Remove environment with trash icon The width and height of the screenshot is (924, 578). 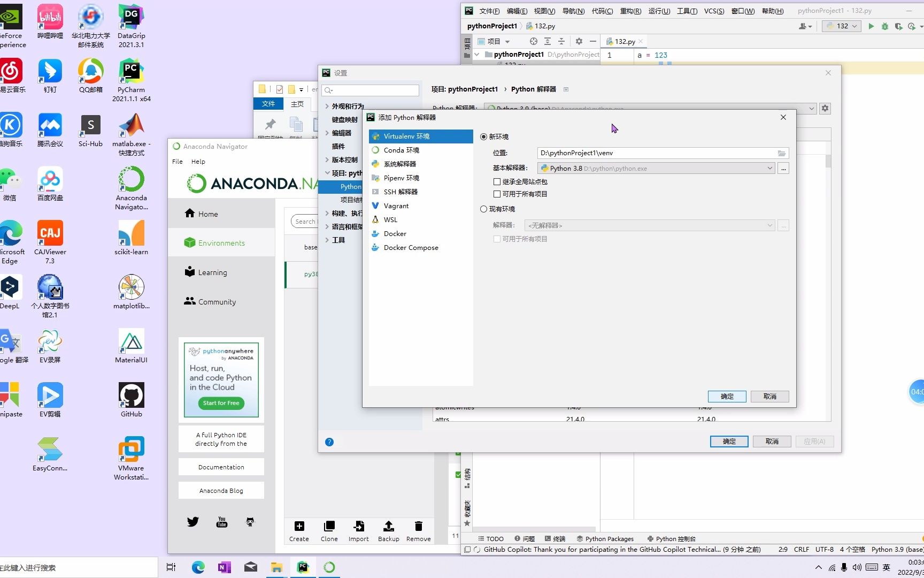[x=418, y=531]
